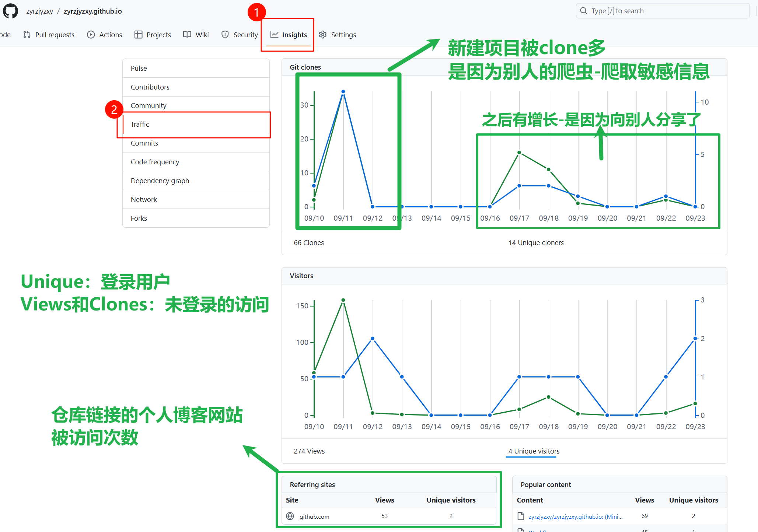Image resolution: width=758 pixels, height=532 pixels.
Task: Click the Pull requests icon
Action: 27,35
